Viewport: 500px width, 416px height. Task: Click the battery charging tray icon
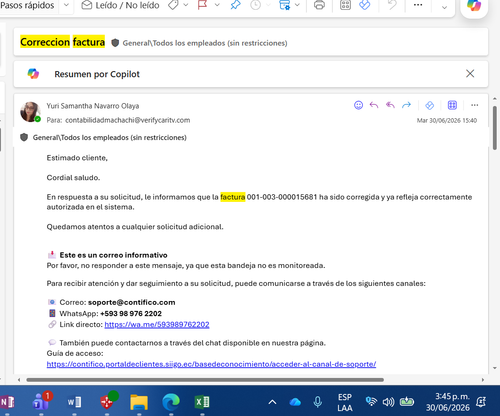pyautogui.click(x=407, y=402)
